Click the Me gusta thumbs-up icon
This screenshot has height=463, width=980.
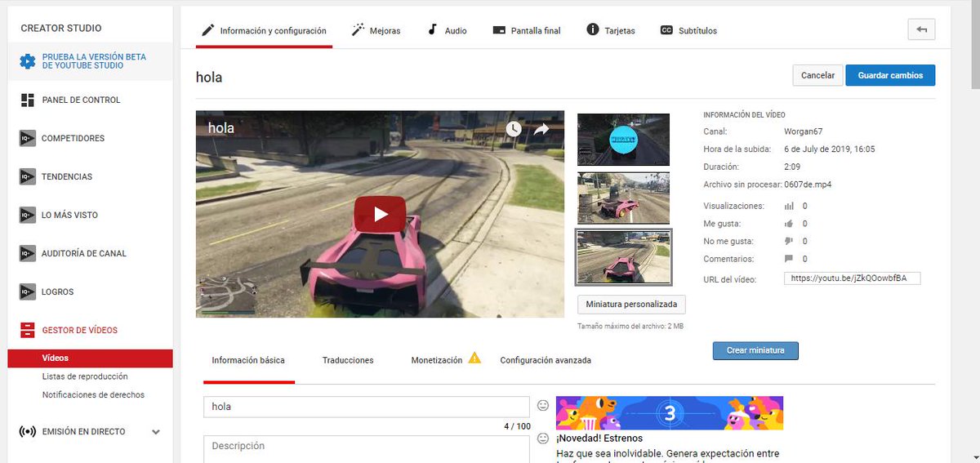(x=790, y=224)
